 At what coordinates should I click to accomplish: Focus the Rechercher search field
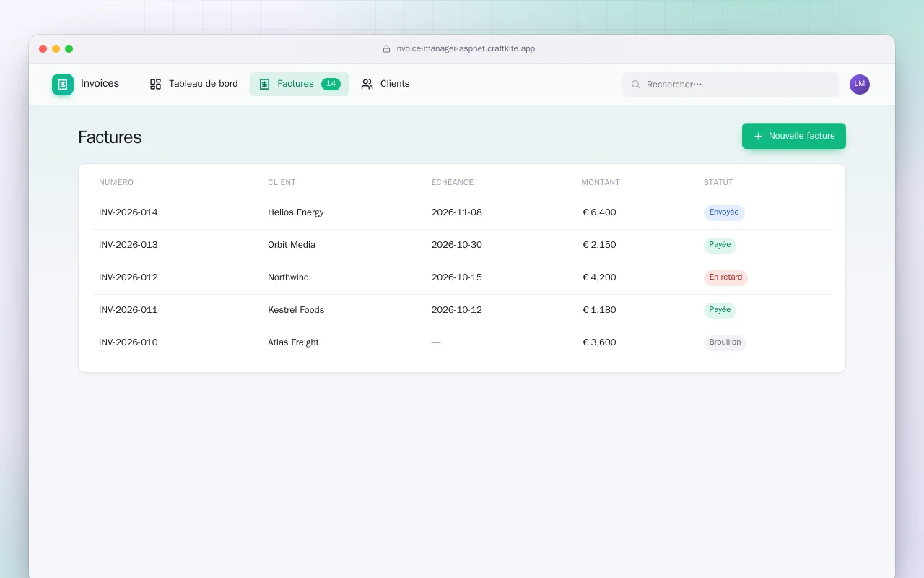coord(731,85)
